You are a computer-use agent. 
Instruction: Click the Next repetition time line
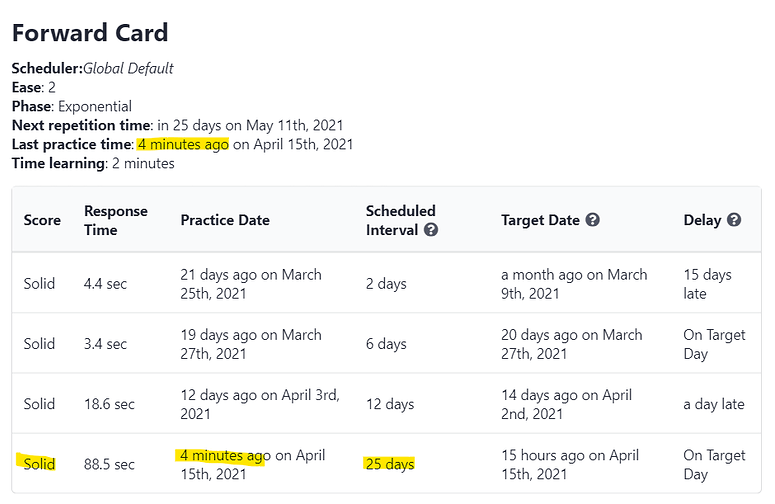(177, 126)
